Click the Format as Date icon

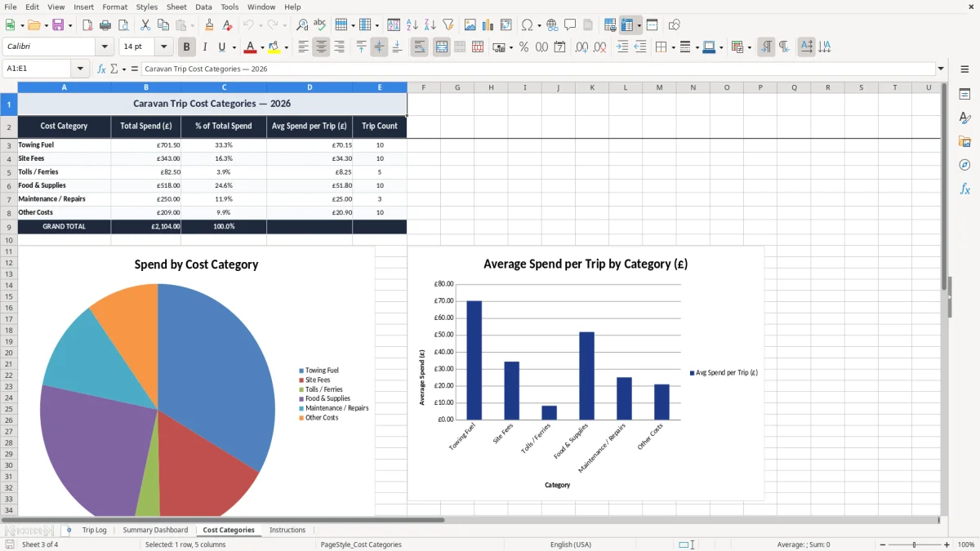coord(559,47)
